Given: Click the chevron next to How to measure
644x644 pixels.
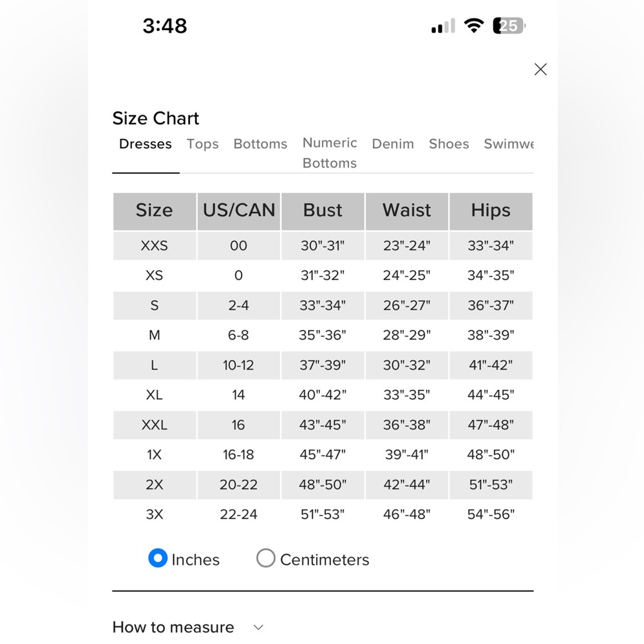Looking at the screenshot, I should [258, 627].
